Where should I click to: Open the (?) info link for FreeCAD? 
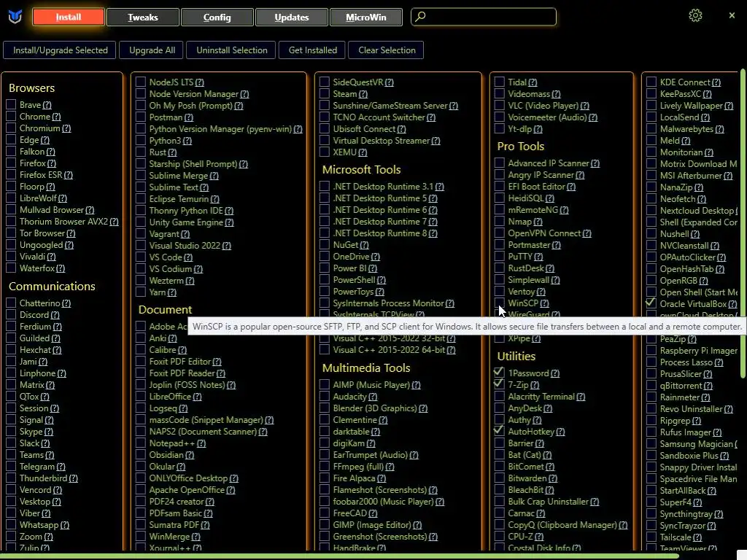point(373,514)
